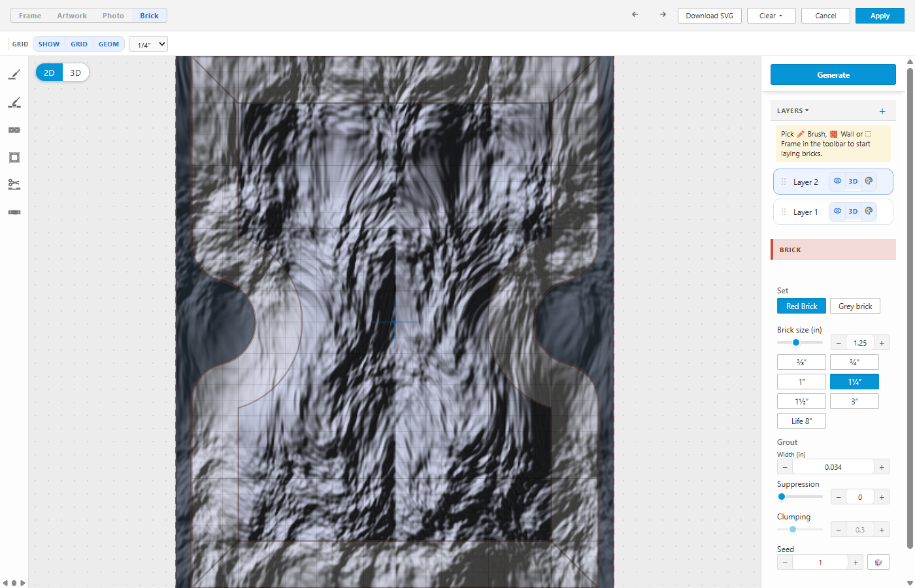The width and height of the screenshot is (915, 588).
Task: Select the brush tool at top of left toolbar
Action: click(x=14, y=75)
